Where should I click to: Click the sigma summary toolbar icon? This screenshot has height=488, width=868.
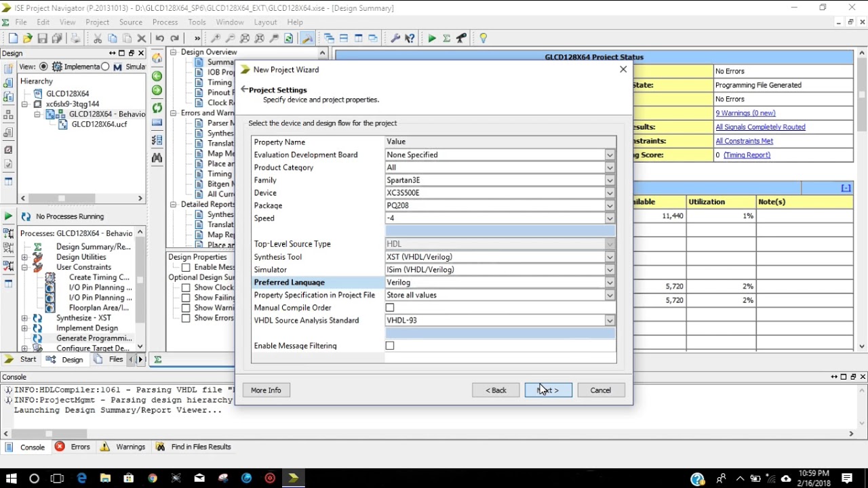coord(447,39)
